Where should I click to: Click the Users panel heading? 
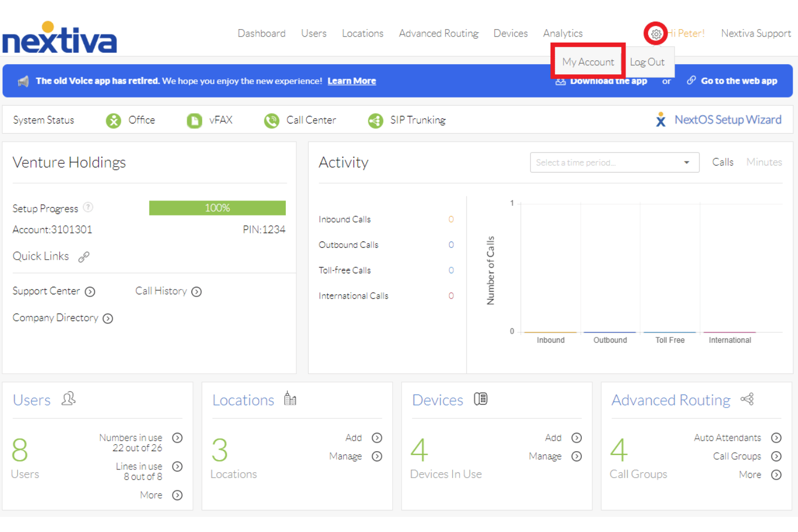32,400
